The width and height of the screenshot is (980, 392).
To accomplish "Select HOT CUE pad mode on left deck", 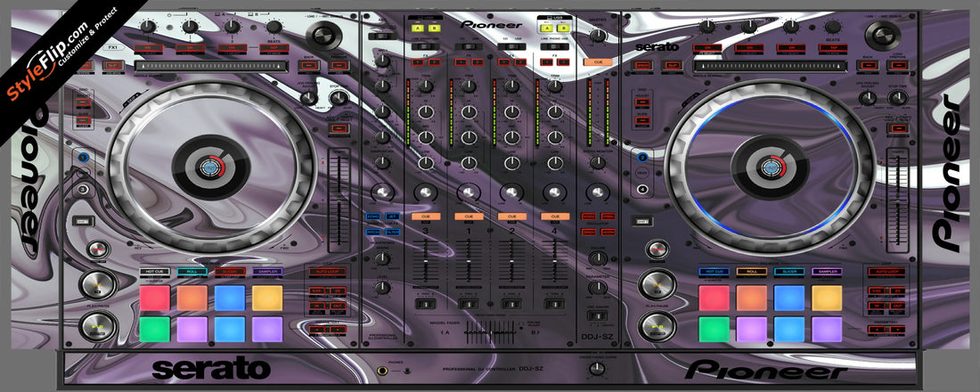I will tap(154, 272).
